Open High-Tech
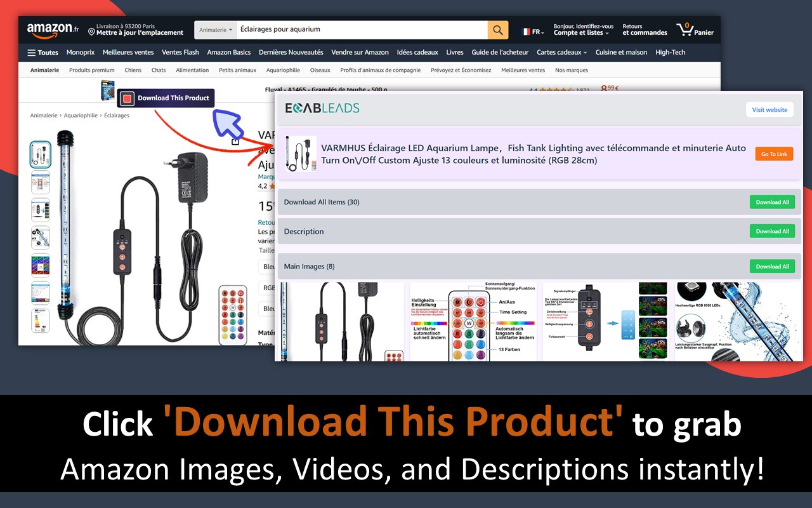 pos(671,53)
